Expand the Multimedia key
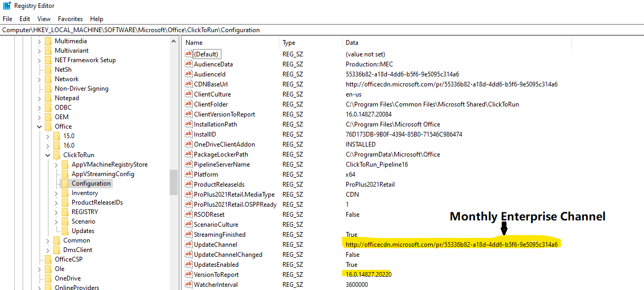Viewport: 644px width, 290px height. (40, 41)
